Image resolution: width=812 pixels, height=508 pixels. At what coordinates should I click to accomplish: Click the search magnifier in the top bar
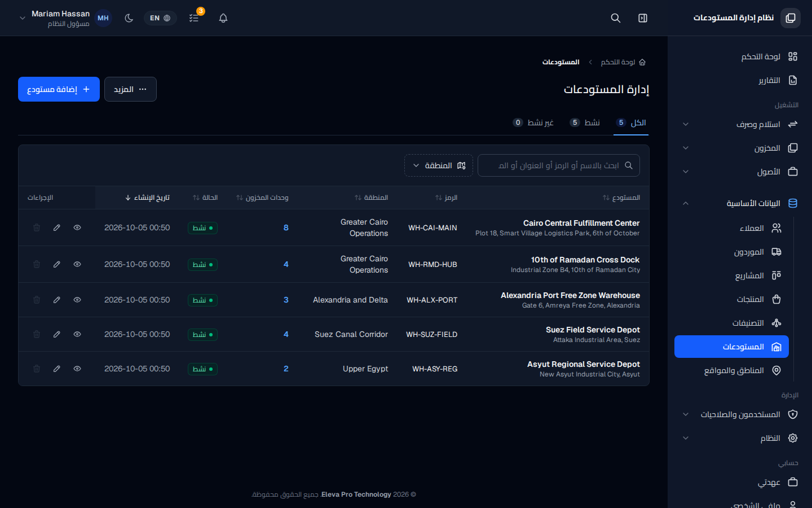[x=616, y=18]
